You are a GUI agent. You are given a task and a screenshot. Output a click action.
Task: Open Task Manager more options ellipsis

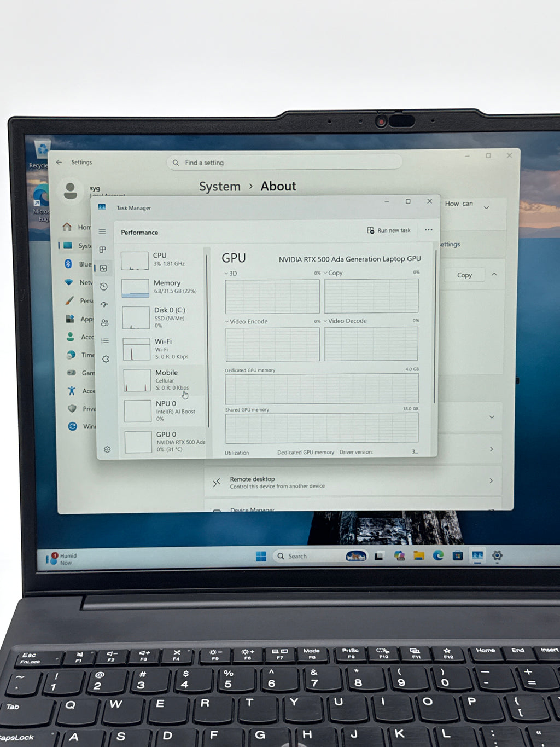click(428, 230)
